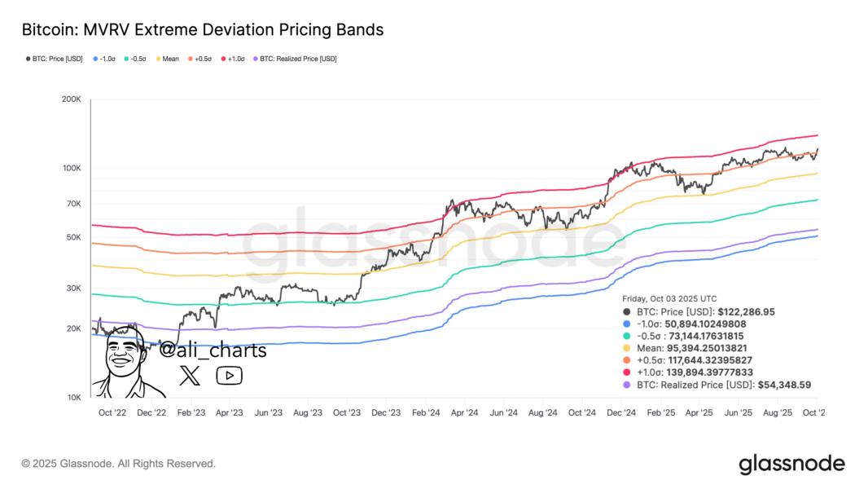Screen dimensions: 868x489
Task: Click the Dec '24 x-axis label
Action: [622, 413]
